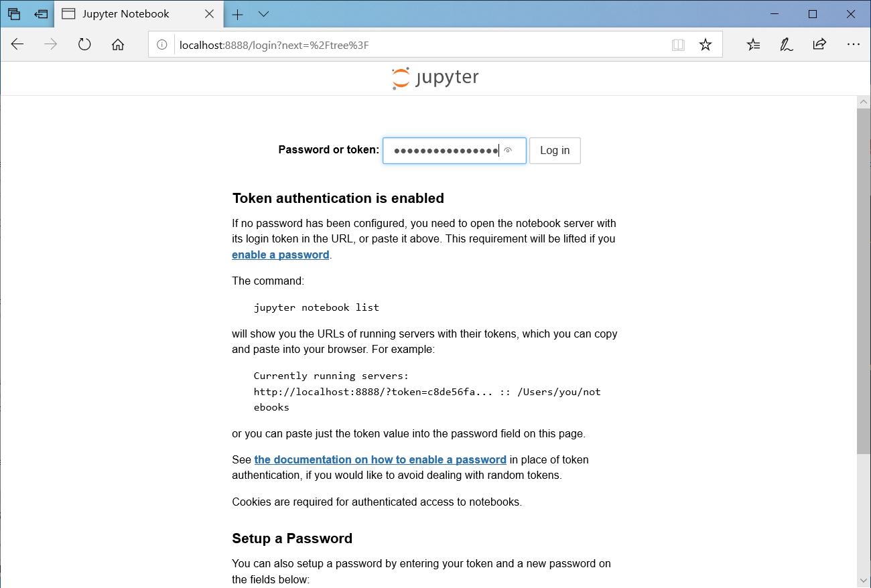The image size is (871, 588).
Task: Click the scrollbar down arrow
Action: click(864, 580)
